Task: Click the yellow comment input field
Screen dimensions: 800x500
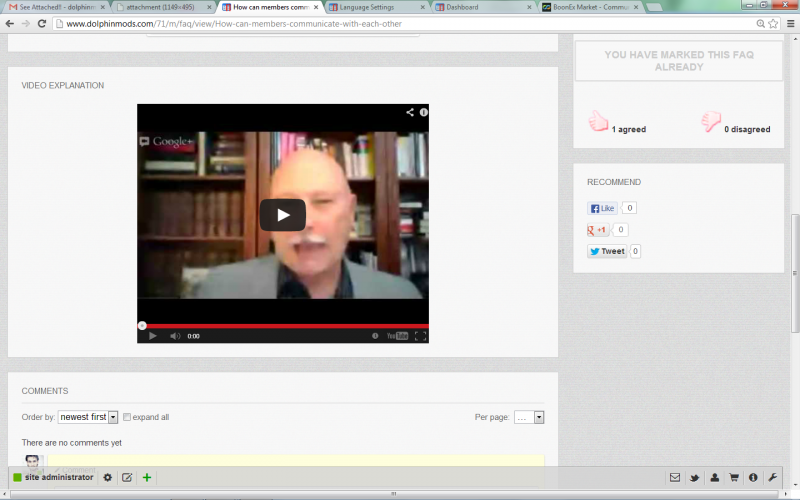Action: pos(296,460)
